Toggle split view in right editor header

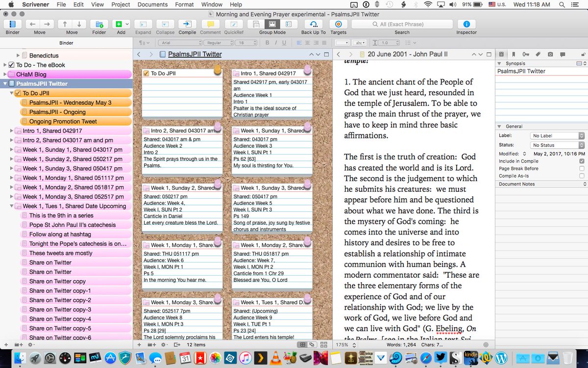[x=489, y=54]
